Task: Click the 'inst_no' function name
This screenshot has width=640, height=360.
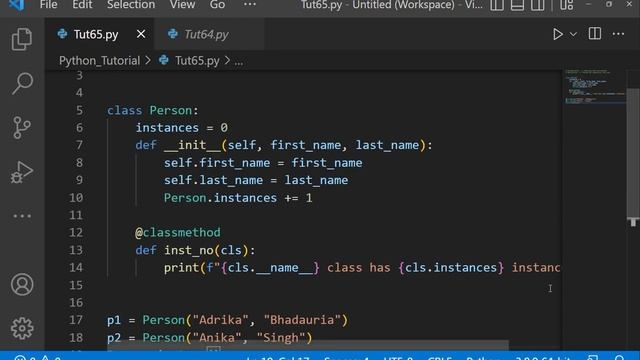Action: [x=189, y=250]
